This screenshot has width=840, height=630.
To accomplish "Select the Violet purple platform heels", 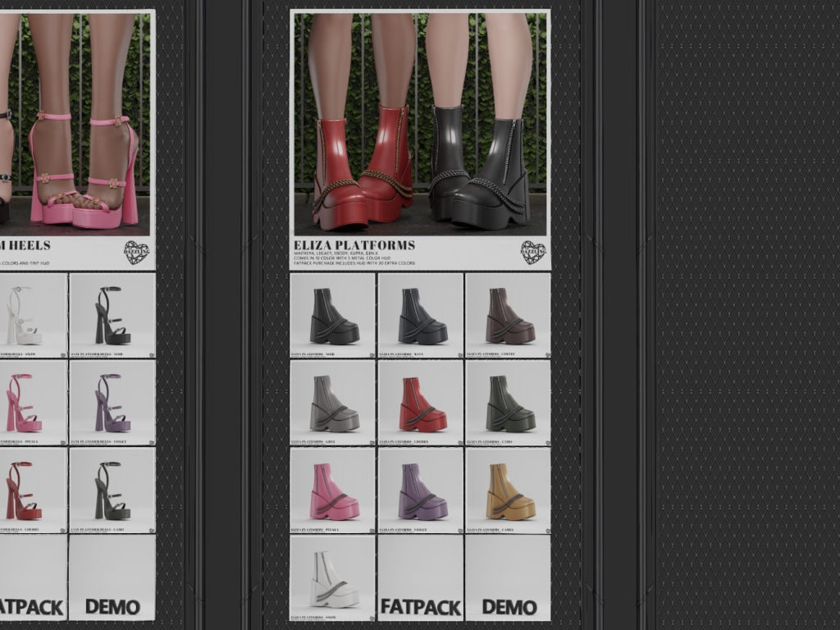I will (112, 403).
